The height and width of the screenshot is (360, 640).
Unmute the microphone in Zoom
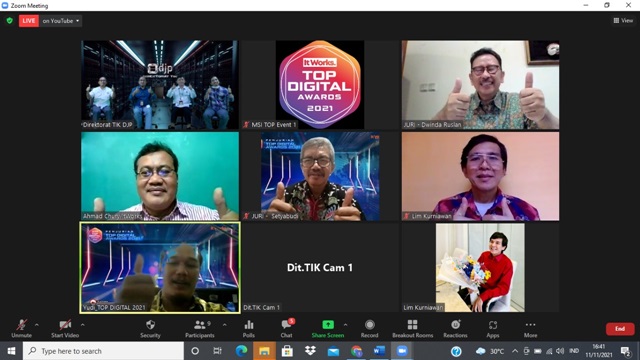[x=21, y=329]
